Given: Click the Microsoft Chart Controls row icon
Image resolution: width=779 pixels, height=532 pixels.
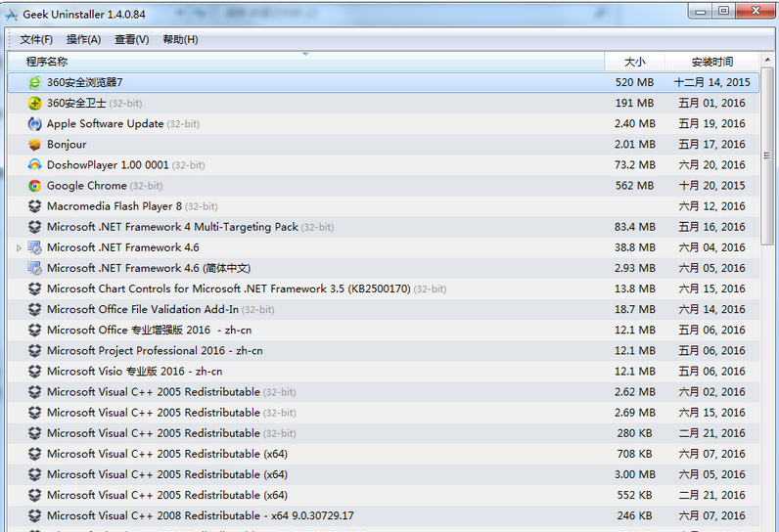Looking at the screenshot, I should point(35,288).
